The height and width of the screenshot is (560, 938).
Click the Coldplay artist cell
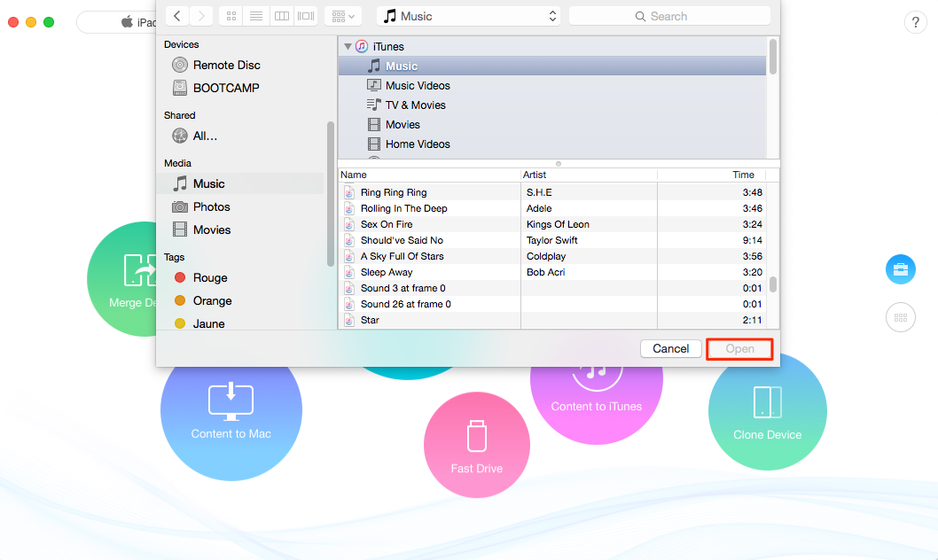pos(545,256)
